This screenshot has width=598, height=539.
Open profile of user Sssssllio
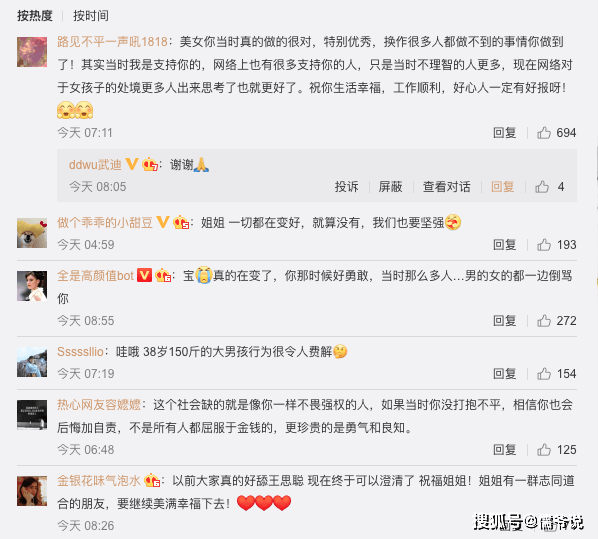80,351
